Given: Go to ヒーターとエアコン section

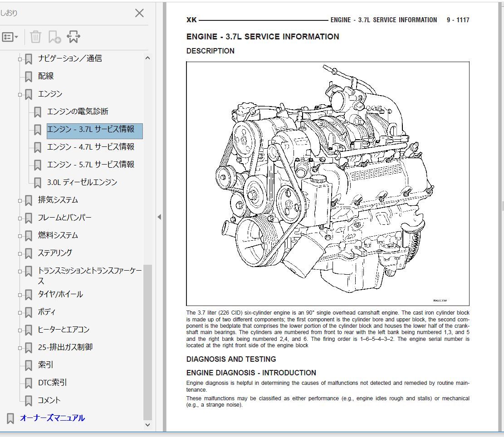Looking at the screenshot, I should (64, 330).
